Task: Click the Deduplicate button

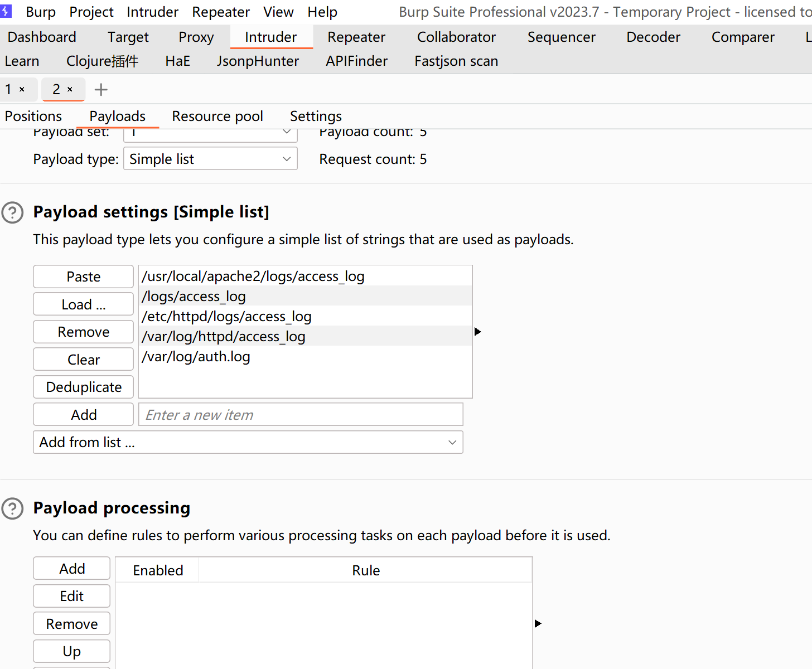Action: (83, 387)
